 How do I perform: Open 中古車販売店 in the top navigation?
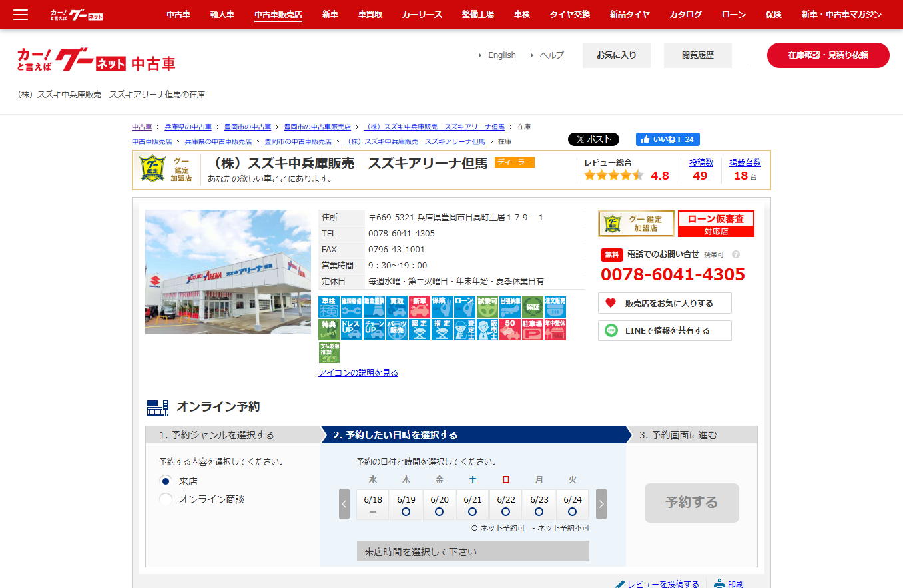pyautogui.click(x=278, y=14)
